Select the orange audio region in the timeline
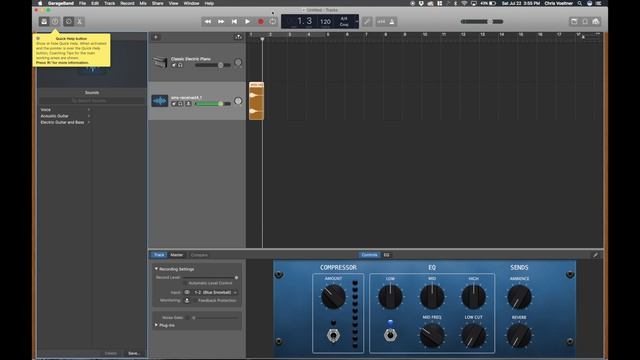 (256, 101)
